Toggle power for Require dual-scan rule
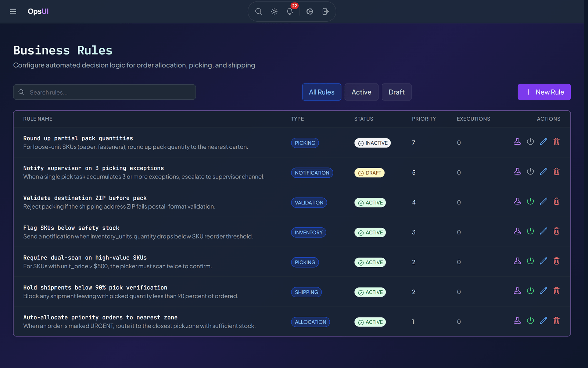The image size is (588, 368). click(x=530, y=261)
